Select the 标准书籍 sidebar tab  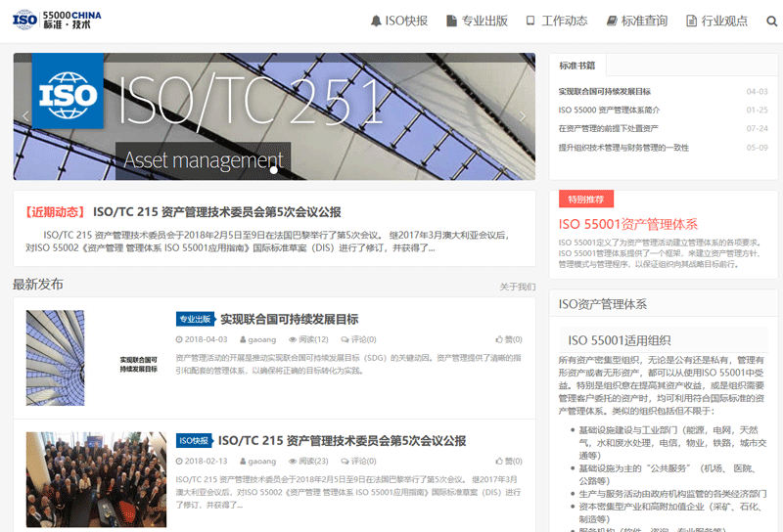point(577,66)
